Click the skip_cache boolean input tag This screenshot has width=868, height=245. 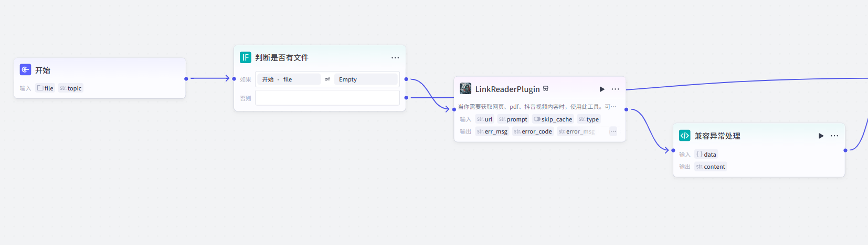click(x=553, y=119)
